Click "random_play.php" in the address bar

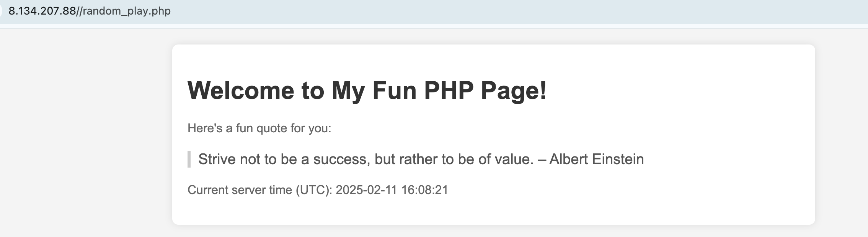click(x=127, y=11)
